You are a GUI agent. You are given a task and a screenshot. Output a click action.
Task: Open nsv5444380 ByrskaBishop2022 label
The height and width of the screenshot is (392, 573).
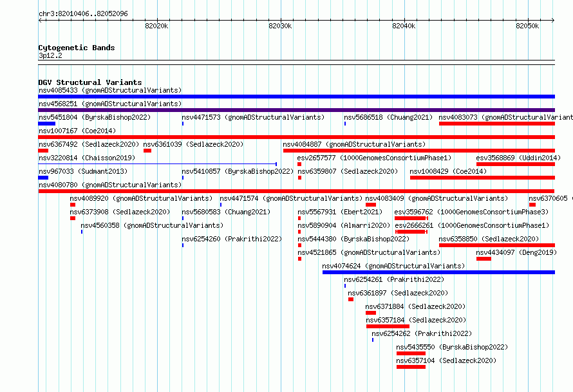pyautogui.click(x=353, y=239)
